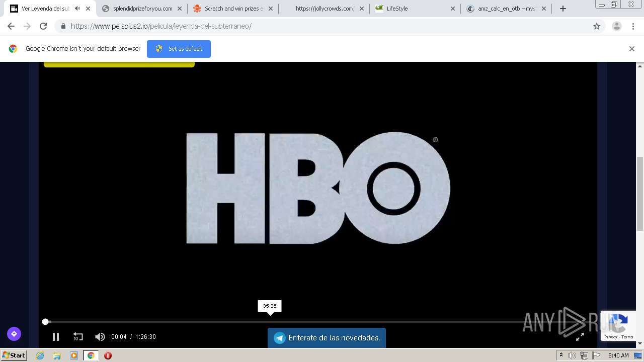
Task: Open the red Opera taskbar icon
Action: point(108,355)
